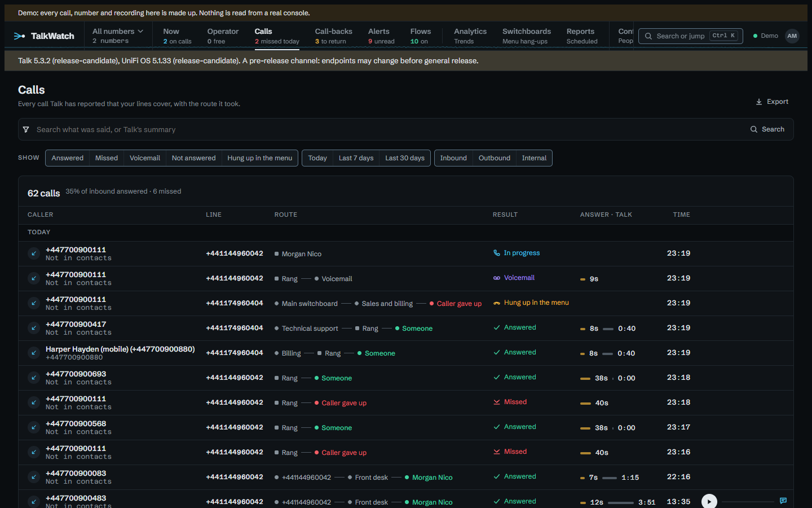Viewport: 812px width, 508px height.
Task: Click inbound arrow icon on the In progress call
Action: (34, 253)
